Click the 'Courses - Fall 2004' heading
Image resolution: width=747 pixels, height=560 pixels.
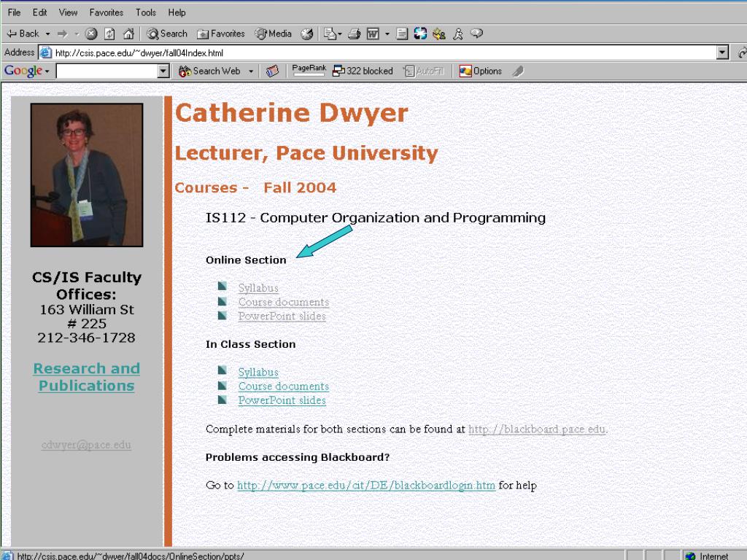tap(255, 187)
